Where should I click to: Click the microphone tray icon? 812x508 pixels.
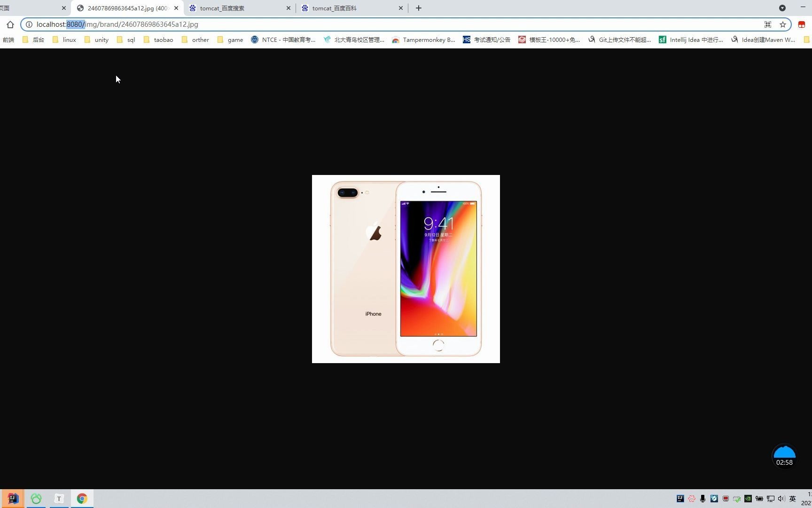(x=703, y=499)
